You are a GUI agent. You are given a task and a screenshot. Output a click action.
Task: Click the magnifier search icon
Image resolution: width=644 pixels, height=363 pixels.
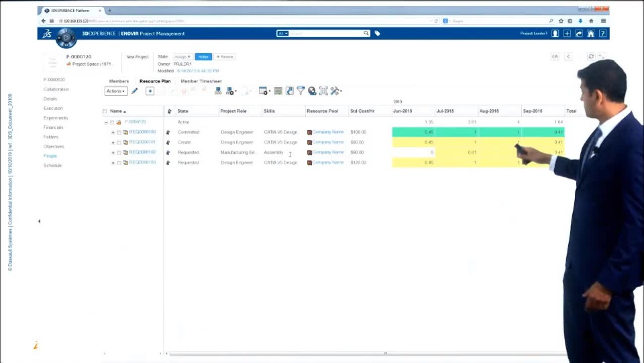pyautogui.click(x=366, y=34)
